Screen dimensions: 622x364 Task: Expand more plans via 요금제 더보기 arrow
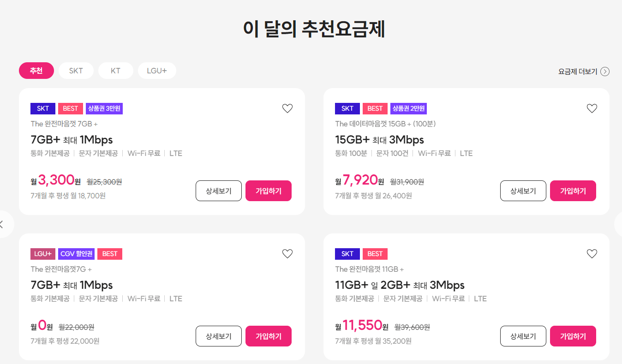click(x=605, y=72)
